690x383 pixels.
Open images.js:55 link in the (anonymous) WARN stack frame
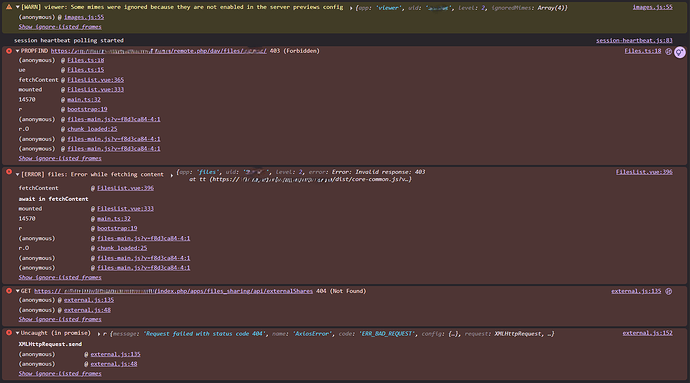coord(84,17)
